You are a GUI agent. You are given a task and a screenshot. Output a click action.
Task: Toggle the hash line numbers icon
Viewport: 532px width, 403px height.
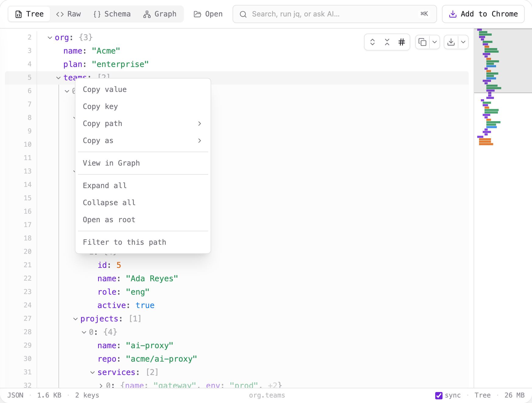pyautogui.click(x=402, y=42)
